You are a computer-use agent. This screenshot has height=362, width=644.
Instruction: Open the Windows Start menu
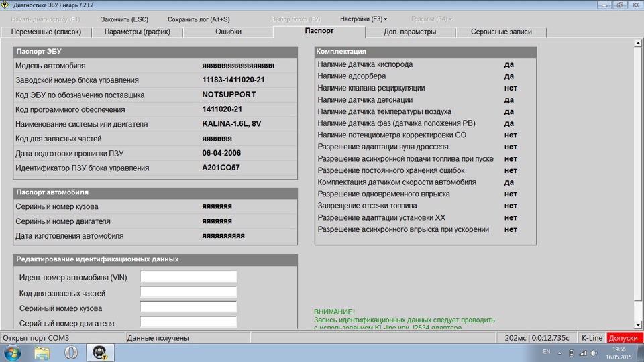point(12,353)
